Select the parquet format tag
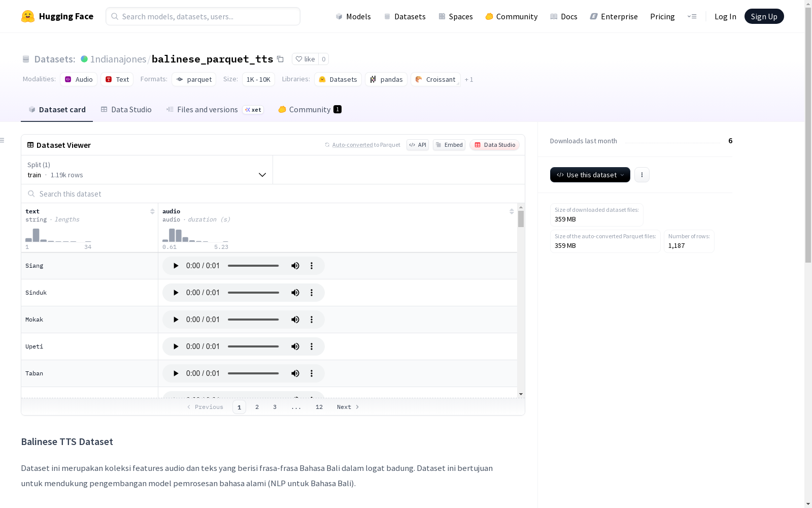The height and width of the screenshot is (508, 812). point(194,79)
